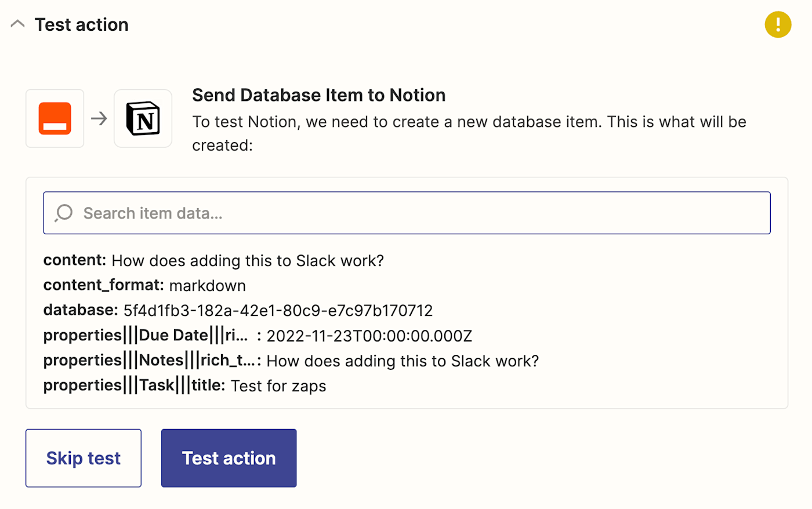Click the Notes rich_text property label
Image resolution: width=812 pixels, height=509 pixels.
(149, 361)
